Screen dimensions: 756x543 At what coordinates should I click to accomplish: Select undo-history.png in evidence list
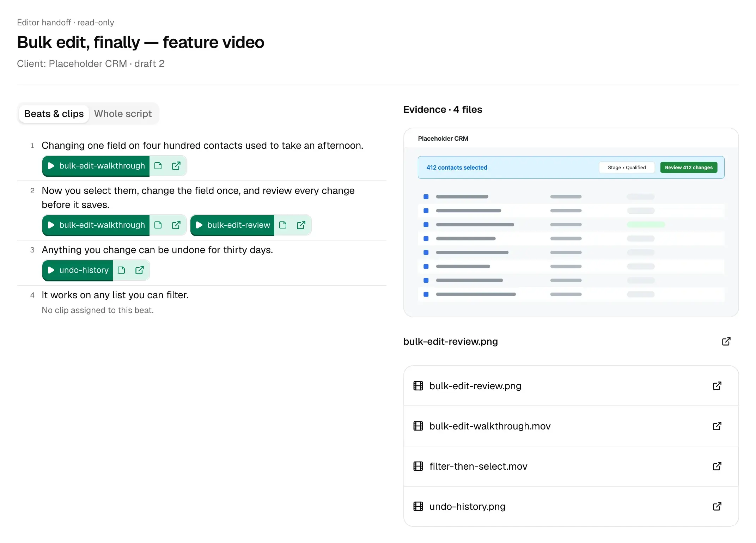tap(571, 506)
